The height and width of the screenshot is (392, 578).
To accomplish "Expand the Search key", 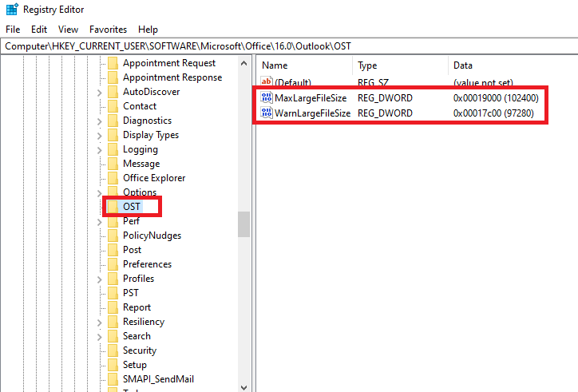I will click(100, 337).
